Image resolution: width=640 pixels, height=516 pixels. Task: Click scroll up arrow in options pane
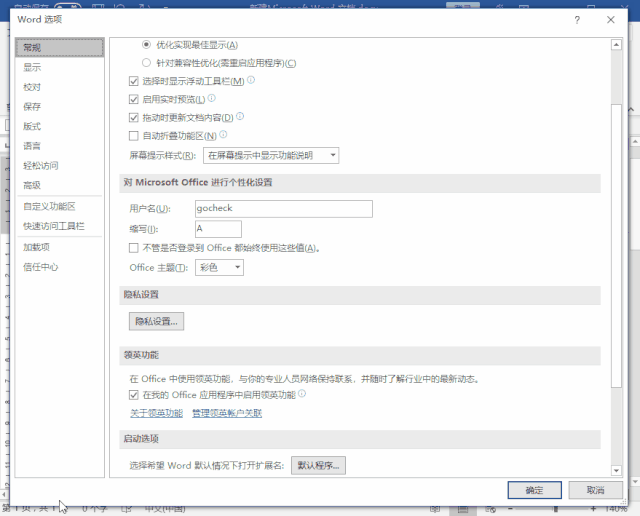[616, 44]
